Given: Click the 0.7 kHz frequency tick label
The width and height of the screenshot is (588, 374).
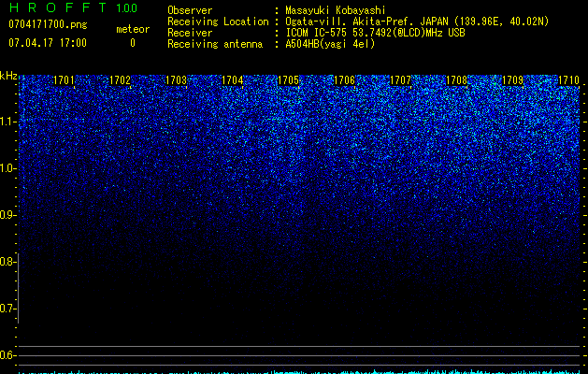Looking at the screenshot, I should 7,309.
